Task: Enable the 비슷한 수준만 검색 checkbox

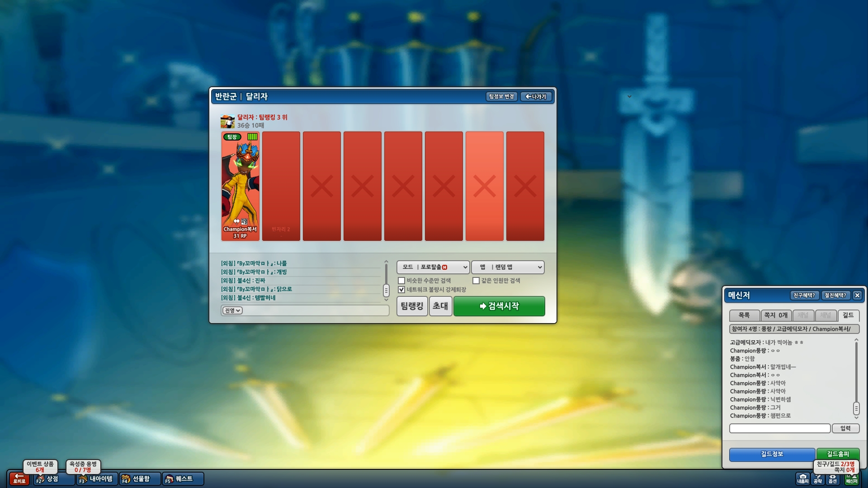Action: point(401,281)
